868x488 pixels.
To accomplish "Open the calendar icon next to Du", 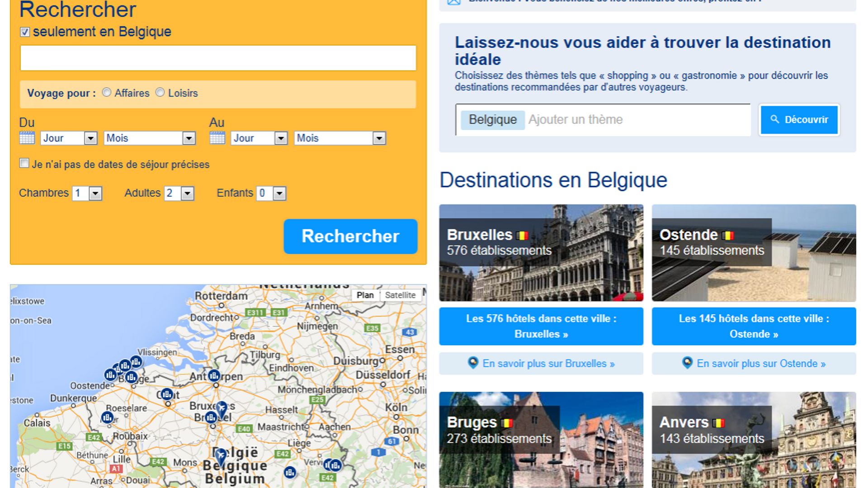I will click(x=28, y=137).
